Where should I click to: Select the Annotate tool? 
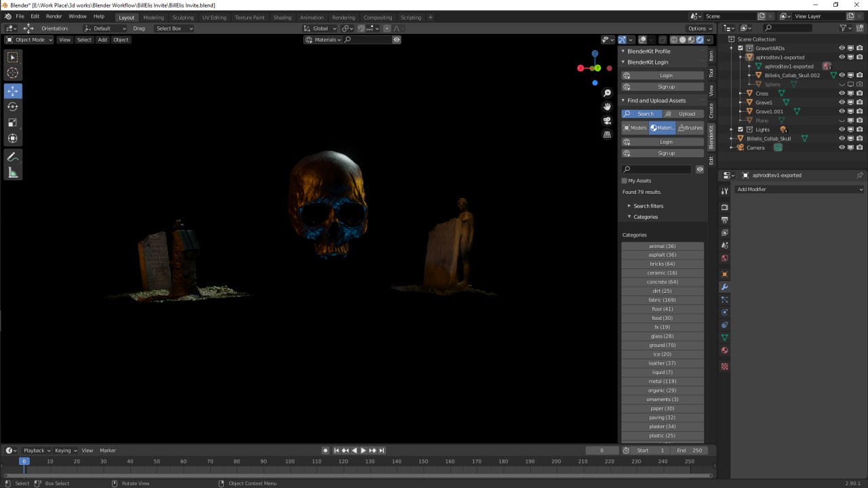point(13,157)
